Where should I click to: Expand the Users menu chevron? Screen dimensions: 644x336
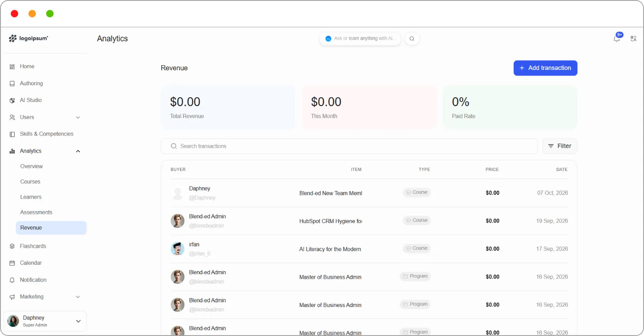[78, 117]
